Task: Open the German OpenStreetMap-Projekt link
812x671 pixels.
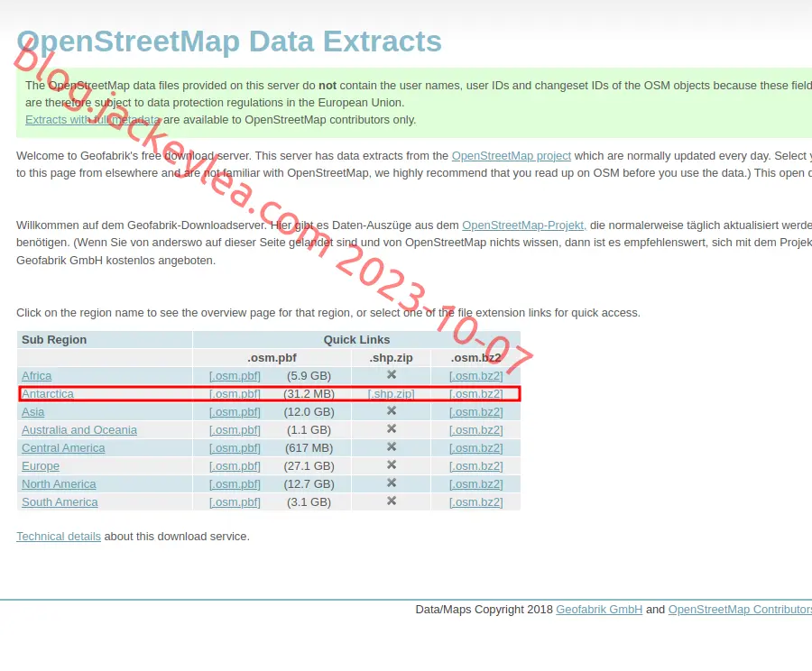Action: [524, 225]
